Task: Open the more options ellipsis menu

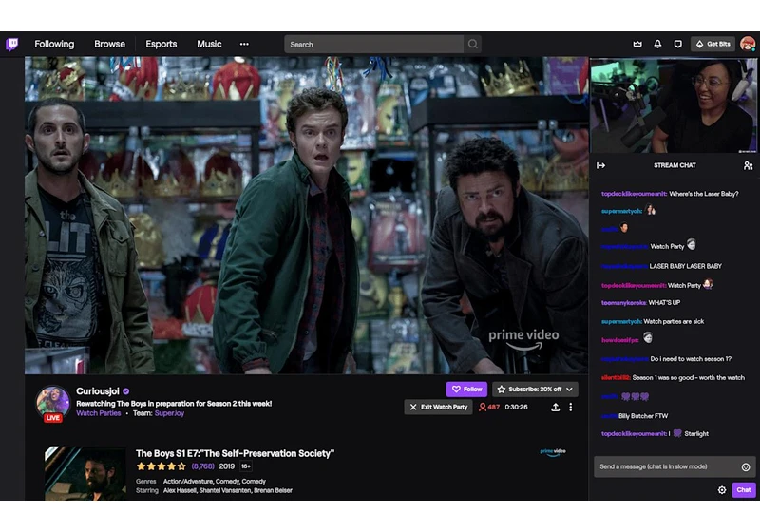Action: (244, 44)
